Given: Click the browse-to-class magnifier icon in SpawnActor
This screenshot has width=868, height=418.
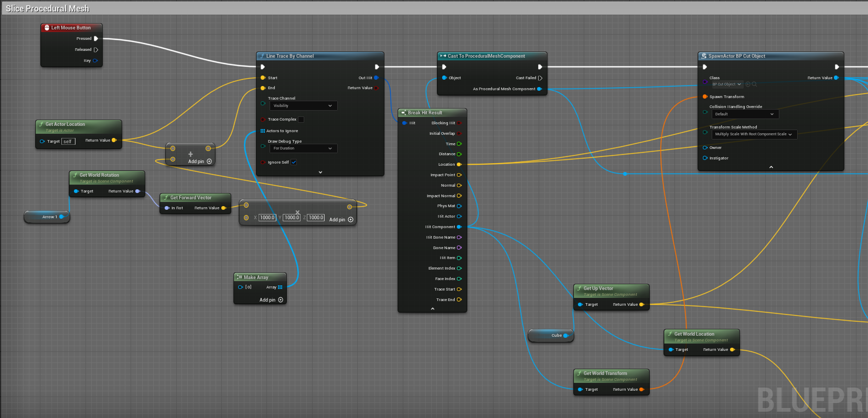Looking at the screenshot, I should tap(755, 84).
